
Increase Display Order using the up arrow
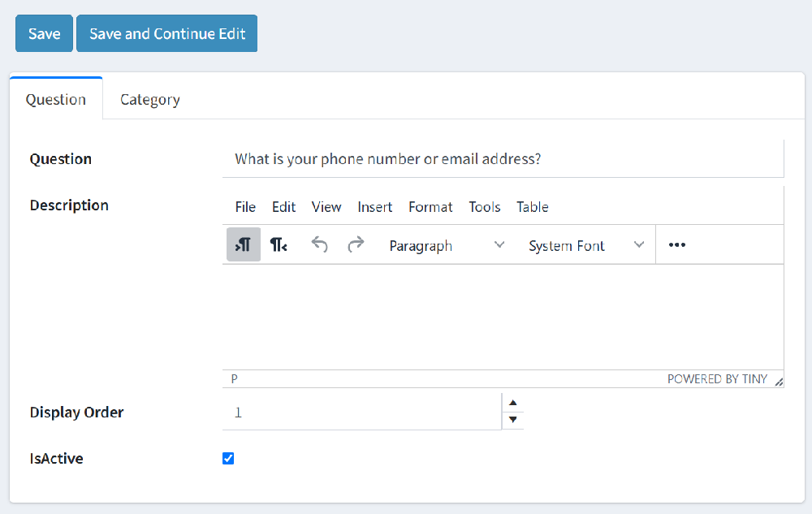point(512,402)
